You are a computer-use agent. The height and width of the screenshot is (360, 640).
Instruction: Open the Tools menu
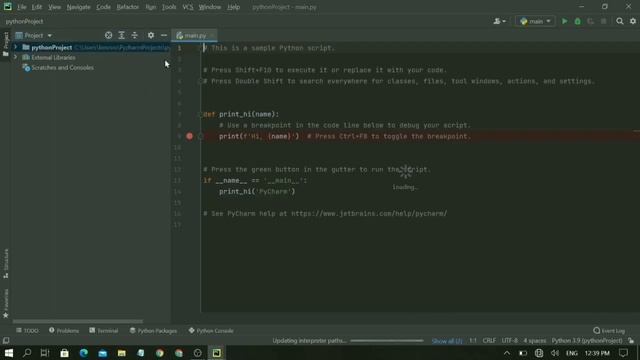click(169, 7)
